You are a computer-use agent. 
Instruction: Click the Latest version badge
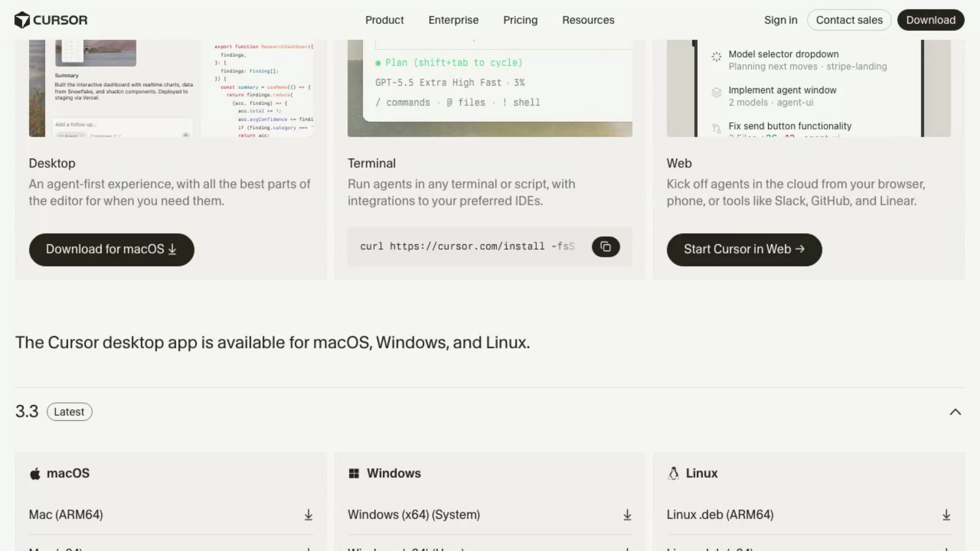[69, 412]
